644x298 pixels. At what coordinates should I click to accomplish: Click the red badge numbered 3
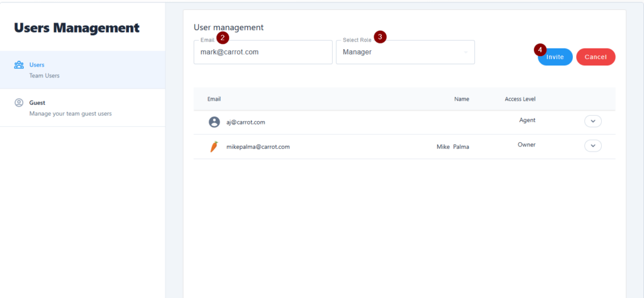coord(380,36)
